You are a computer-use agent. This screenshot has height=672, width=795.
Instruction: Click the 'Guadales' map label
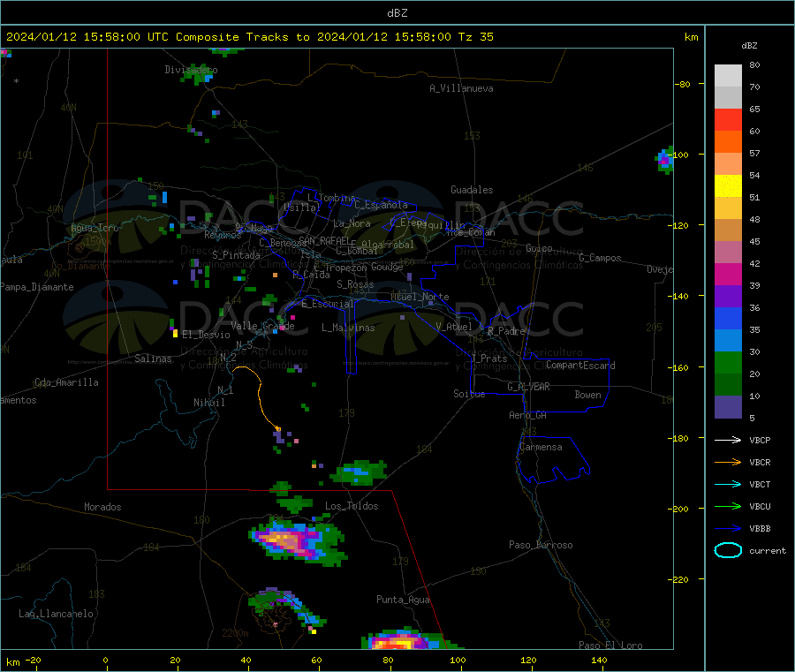pos(472,190)
